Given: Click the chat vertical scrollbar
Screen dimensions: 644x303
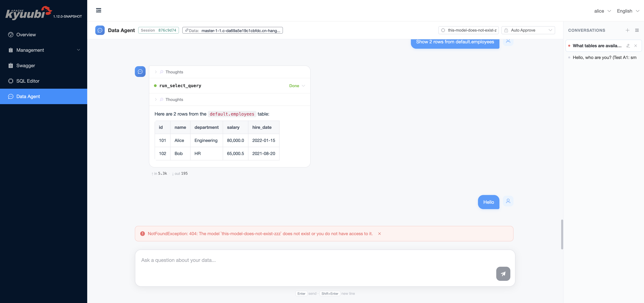Looking at the screenshot, I should 562,234.
